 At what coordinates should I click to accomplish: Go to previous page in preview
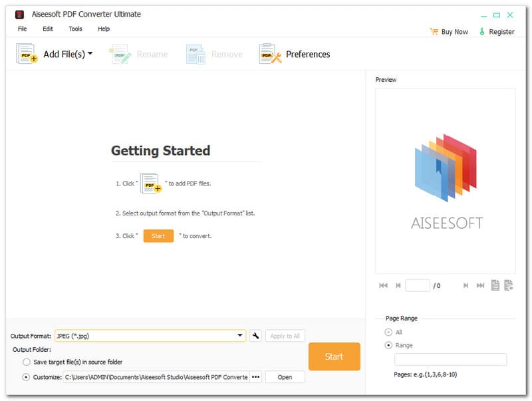tap(398, 285)
